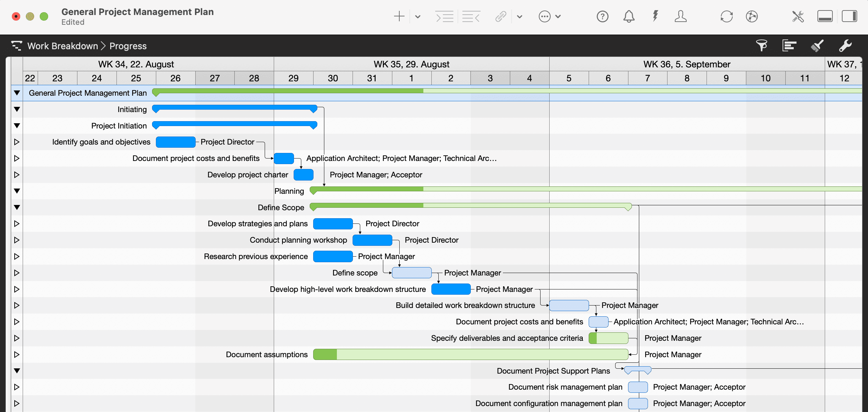
Task: Click the outdent task icon
Action: (471, 16)
